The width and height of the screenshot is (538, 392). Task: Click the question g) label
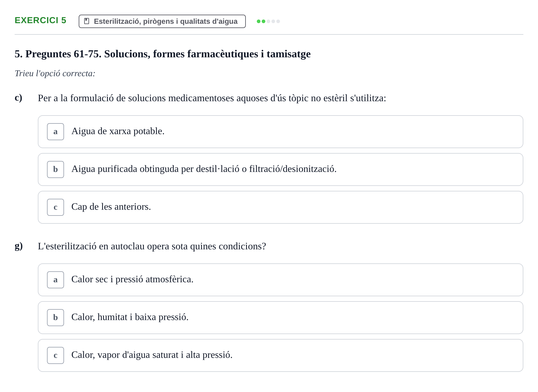point(19,246)
